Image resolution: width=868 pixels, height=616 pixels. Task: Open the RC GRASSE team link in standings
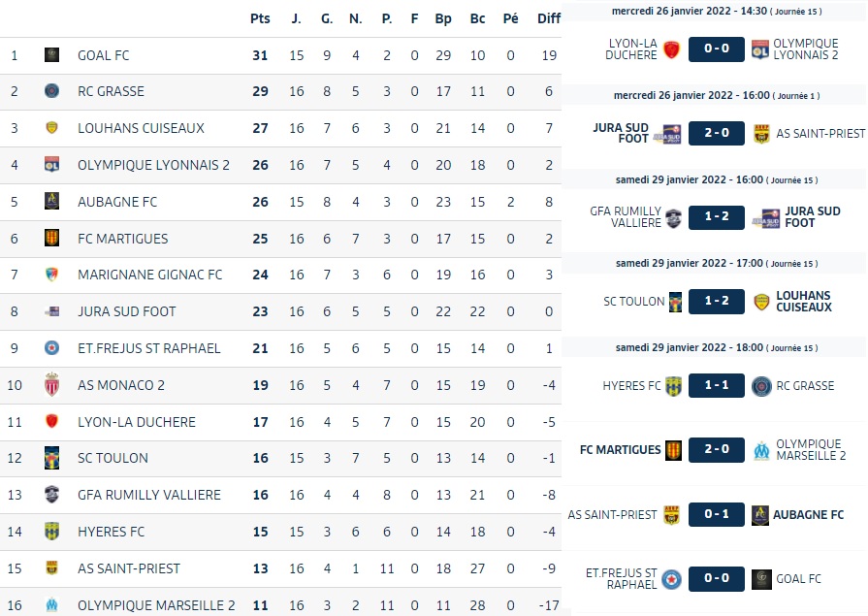[x=111, y=91]
